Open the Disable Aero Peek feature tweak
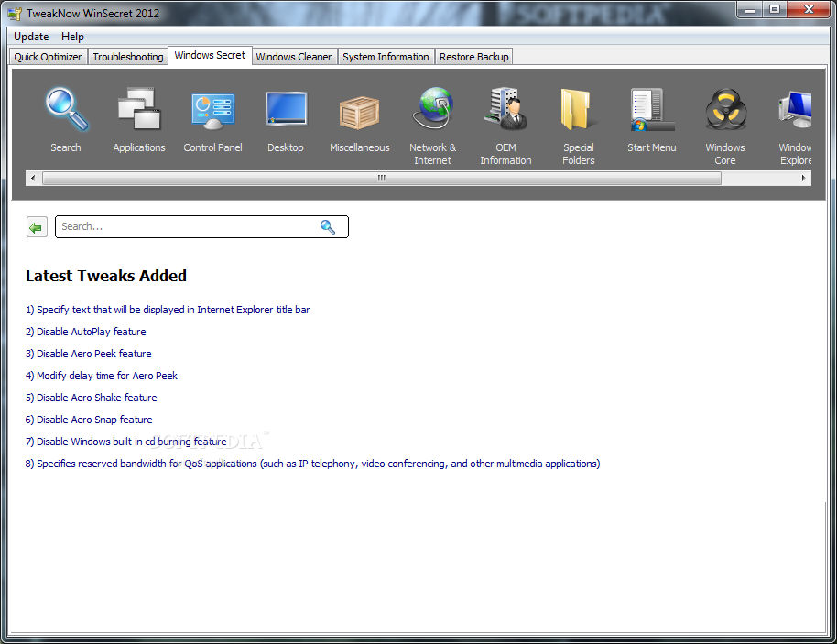Screen dimensions: 837x644 (x=89, y=354)
